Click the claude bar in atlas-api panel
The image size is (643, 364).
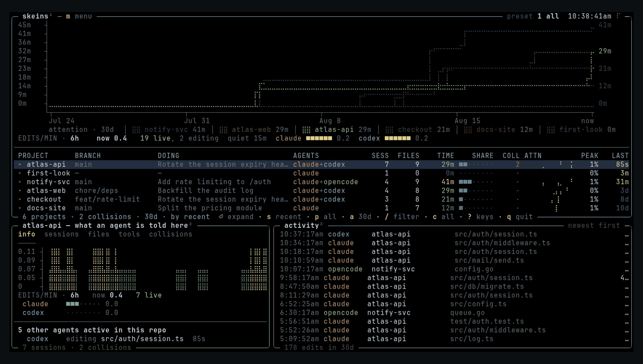pos(83,304)
